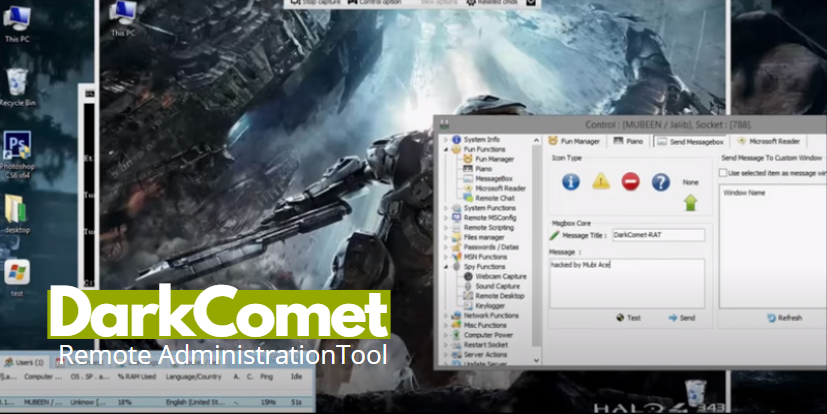Click the 18% RAM value cell

click(125, 402)
